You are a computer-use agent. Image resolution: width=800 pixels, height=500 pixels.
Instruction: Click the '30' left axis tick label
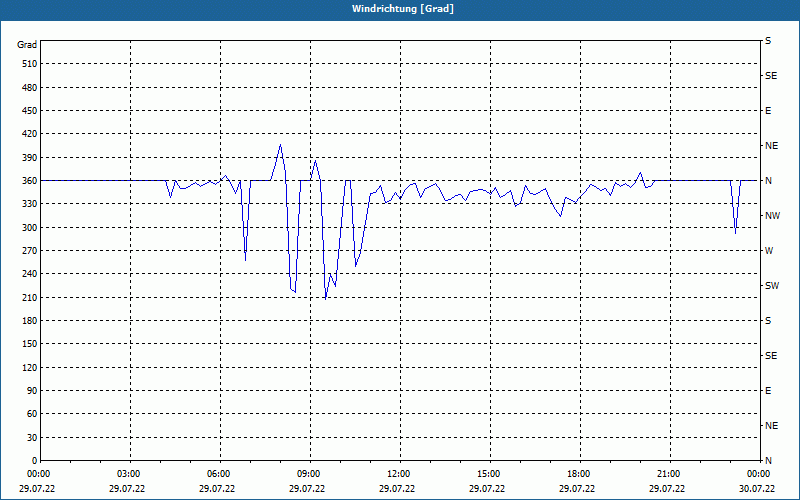click(33, 438)
